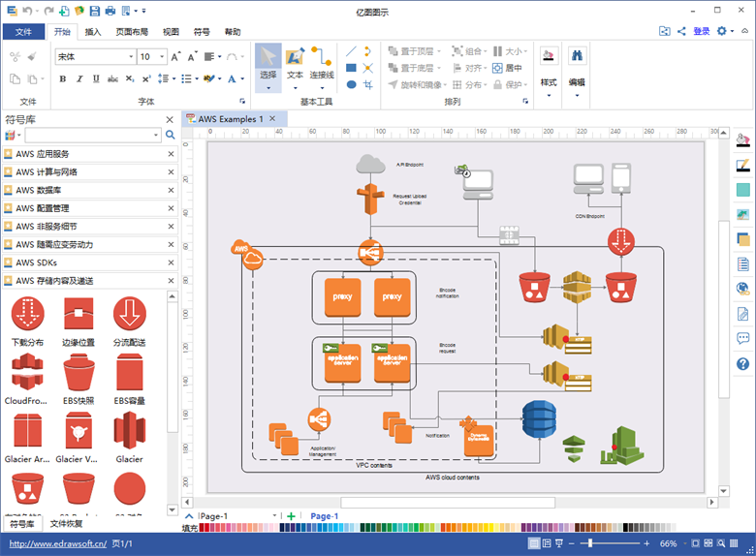Screen dimensions: 756x556
Task: Open the symbol library search dropdown
Action: 156,135
